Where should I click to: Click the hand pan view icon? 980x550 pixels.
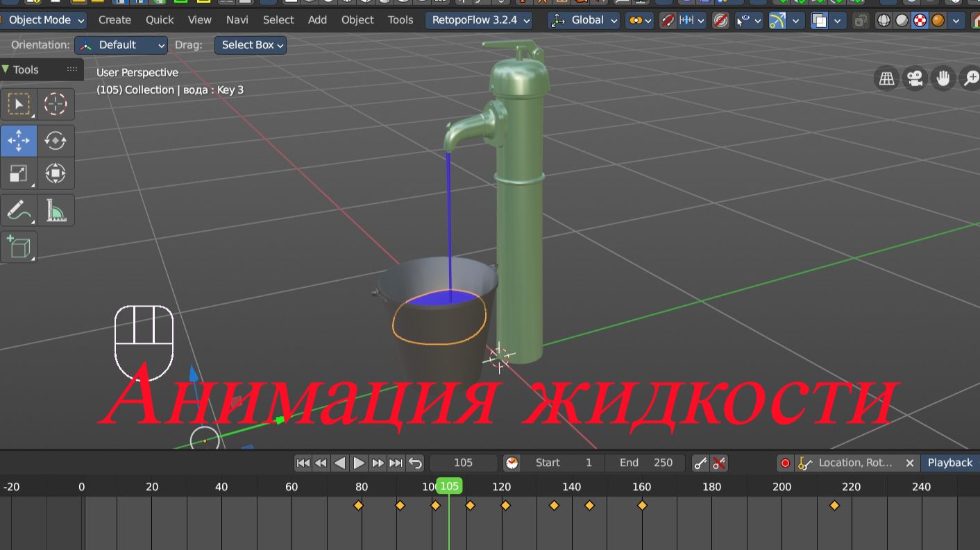pyautogui.click(x=943, y=79)
